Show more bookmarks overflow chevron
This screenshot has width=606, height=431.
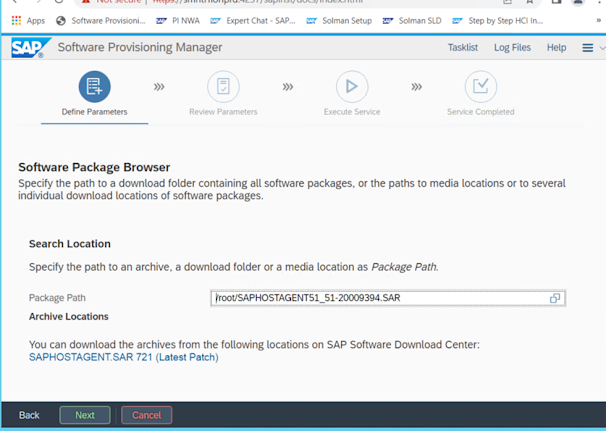[x=598, y=20]
